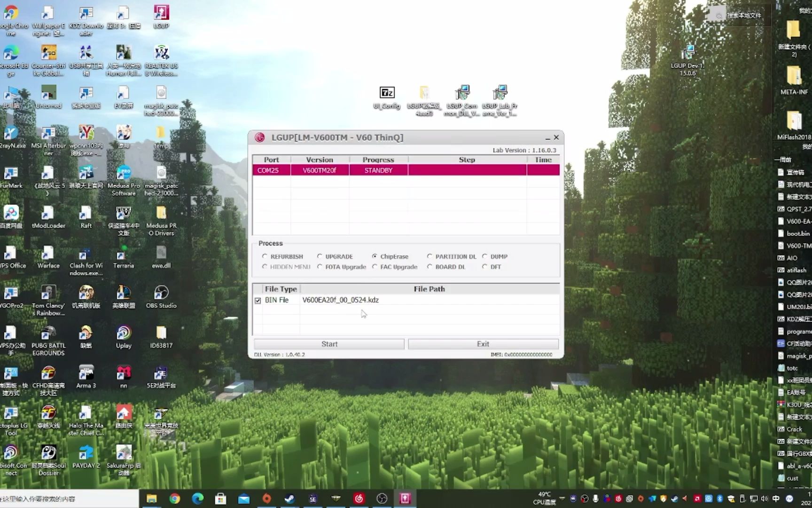This screenshot has height=508, width=812.
Task: Click the taskbar search input box
Action: click(69, 499)
